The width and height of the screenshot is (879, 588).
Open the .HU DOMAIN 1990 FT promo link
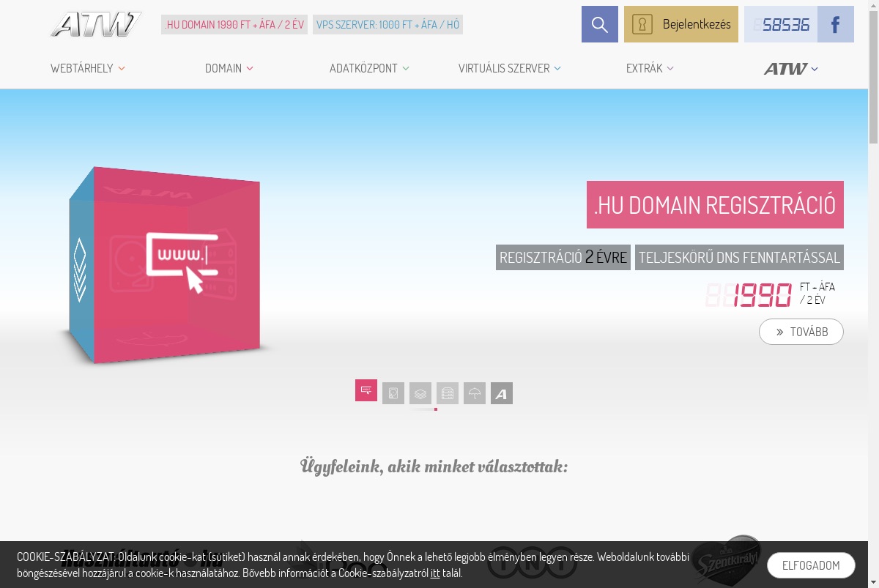pos(234,24)
